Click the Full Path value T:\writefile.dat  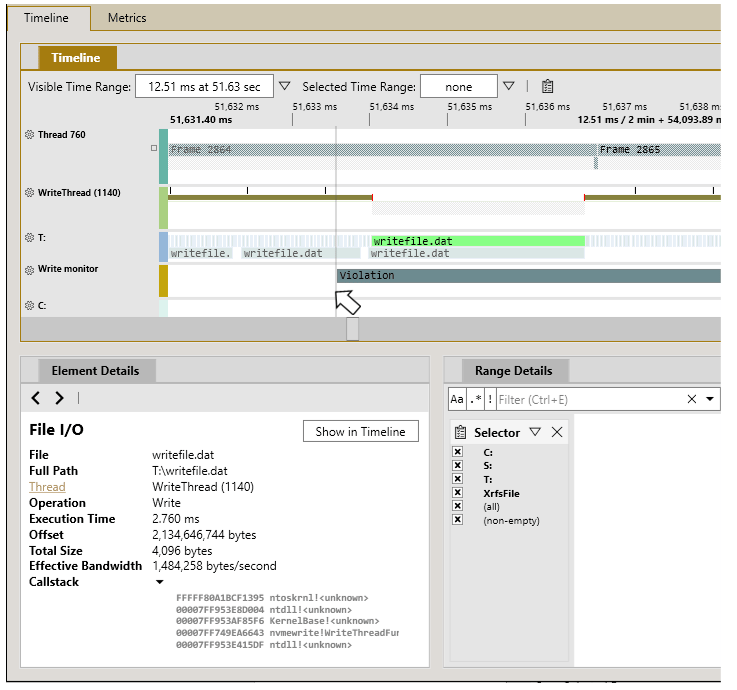pyautogui.click(x=190, y=471)
